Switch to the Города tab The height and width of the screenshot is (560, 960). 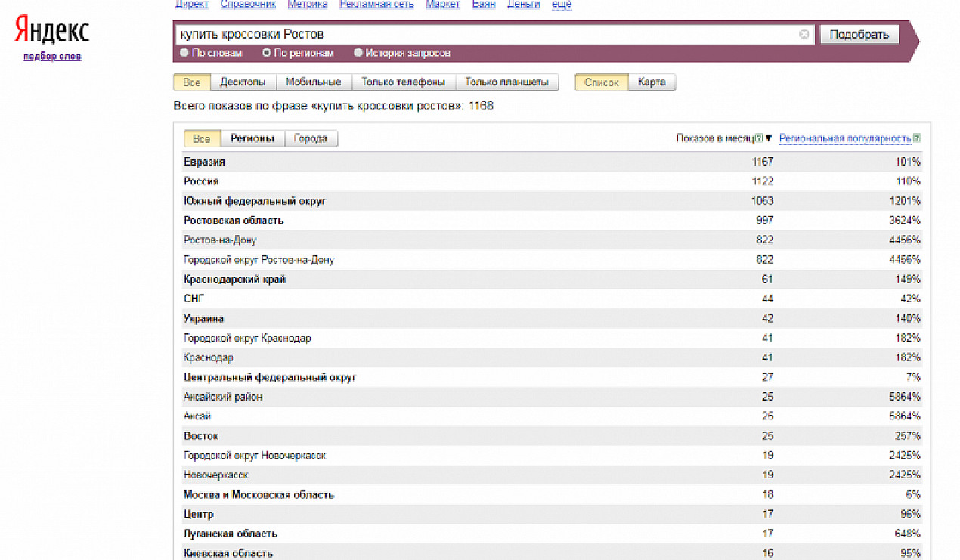pyautogui.click(x=311, y=138)
